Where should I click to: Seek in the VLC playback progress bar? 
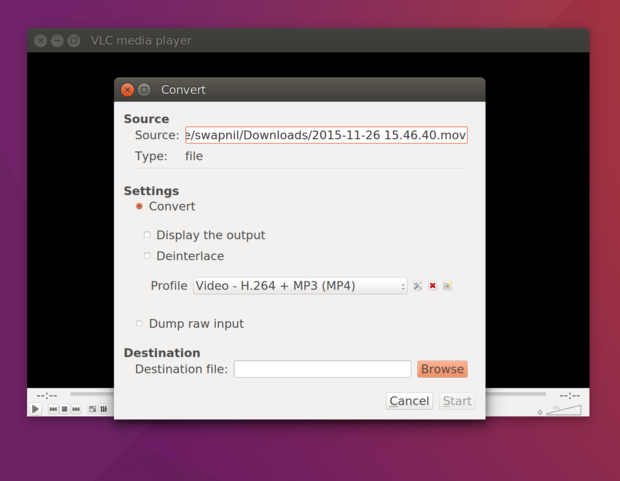(x=308, y=394)
